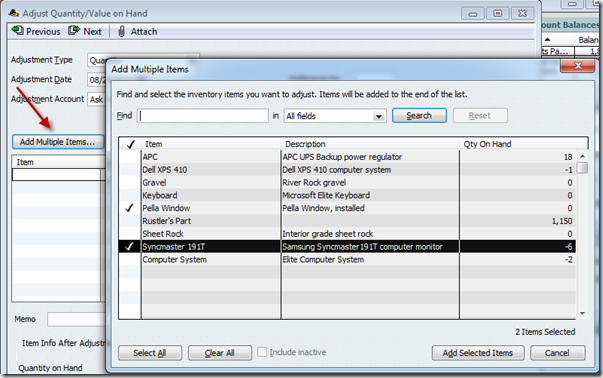Go to Previous adjustment record
Viewport: 603px width, 378px height.
[36, 31]
